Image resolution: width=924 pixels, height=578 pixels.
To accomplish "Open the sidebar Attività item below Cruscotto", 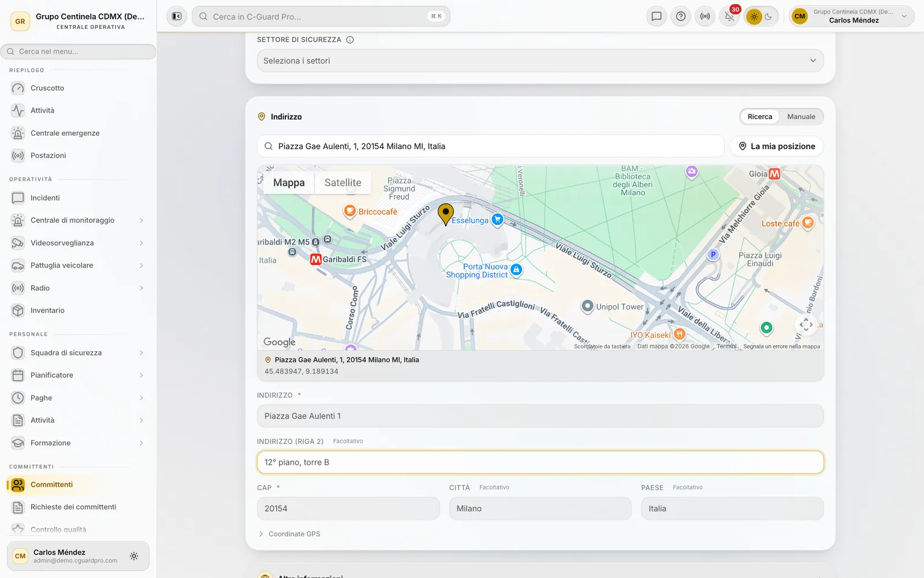I will pos(78,110).
